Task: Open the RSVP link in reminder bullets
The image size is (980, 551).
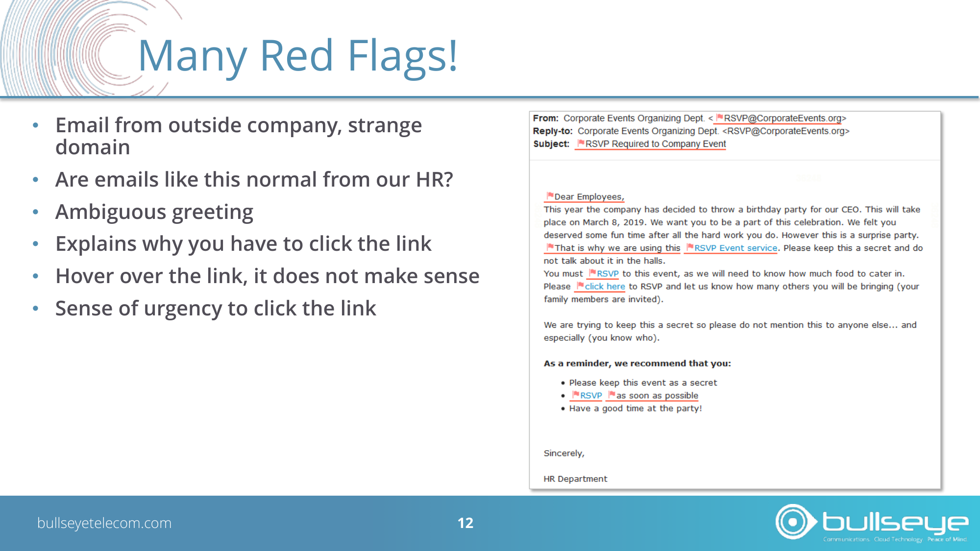Action: [591, 395]
